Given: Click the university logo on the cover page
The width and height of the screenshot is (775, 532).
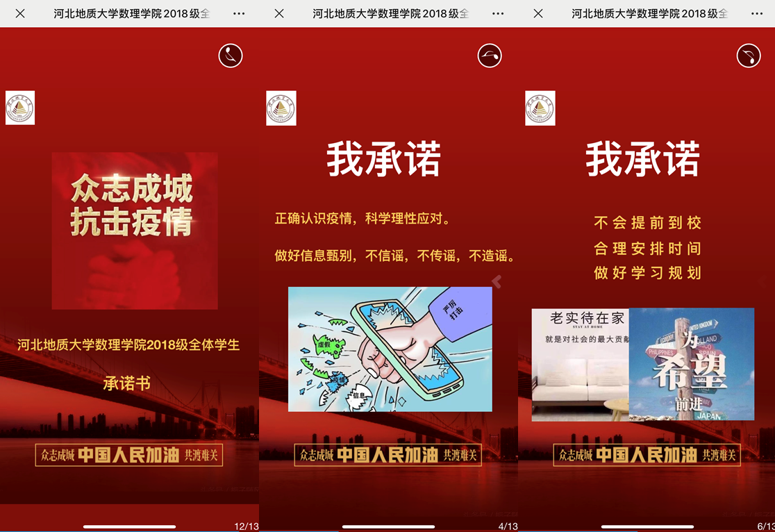Looking at the screenshot, I should (20, 108).
